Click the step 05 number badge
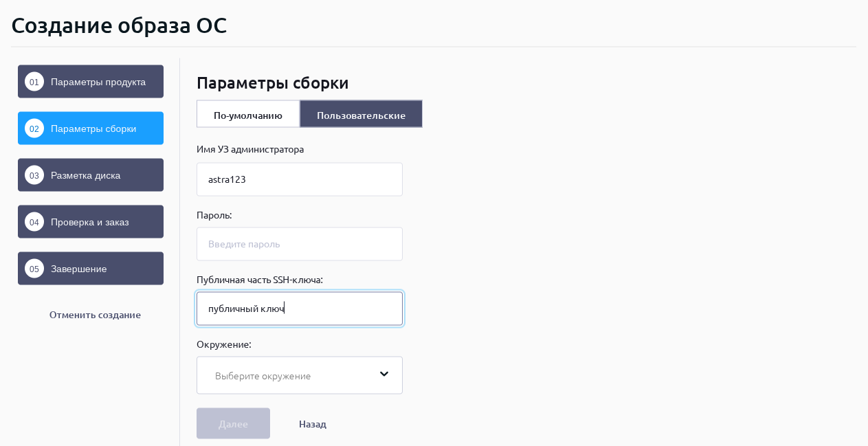This screenshot has height=446, width=868. (34, 269)
